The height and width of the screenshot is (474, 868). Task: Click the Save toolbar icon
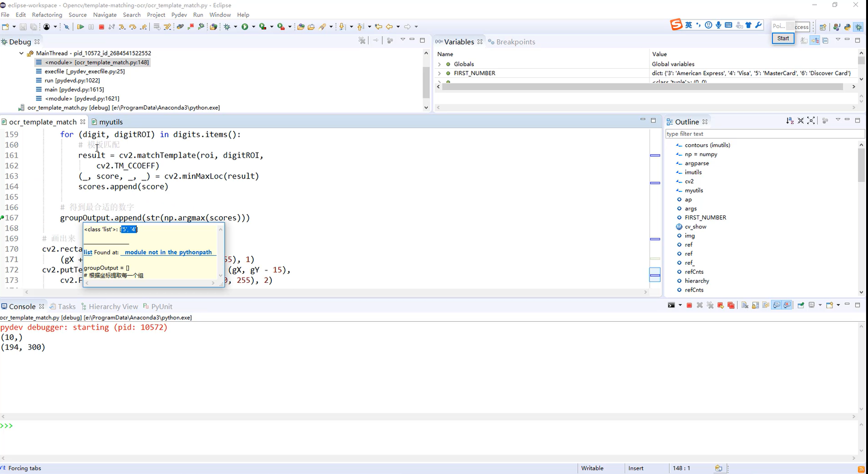pyautogui.click(x=23, y=27)
